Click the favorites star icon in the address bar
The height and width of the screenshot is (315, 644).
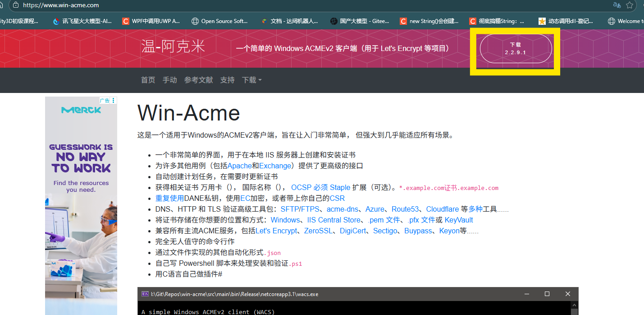click(x=630, y=6)
